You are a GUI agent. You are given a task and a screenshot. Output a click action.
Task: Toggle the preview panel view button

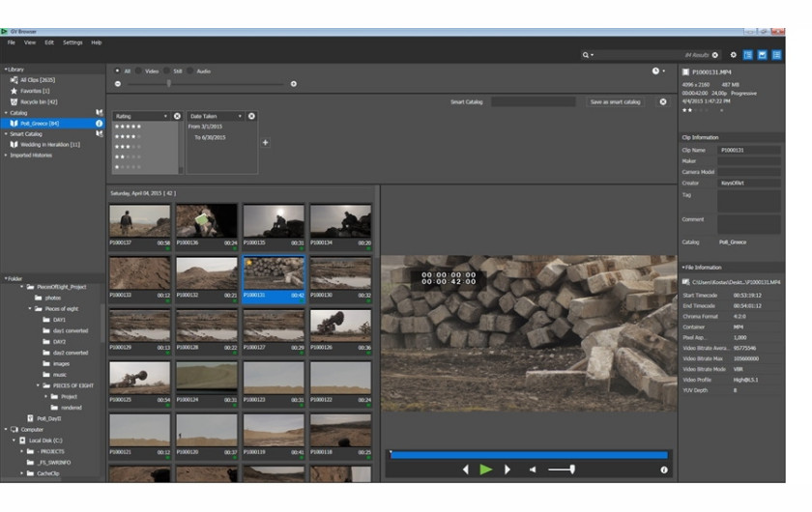point(763,55)
